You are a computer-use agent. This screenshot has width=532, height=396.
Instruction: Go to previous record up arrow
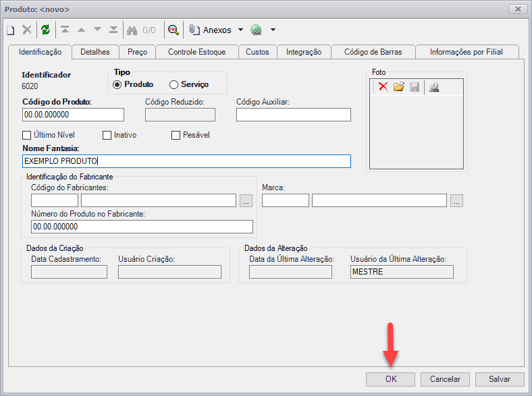(81, 30)
